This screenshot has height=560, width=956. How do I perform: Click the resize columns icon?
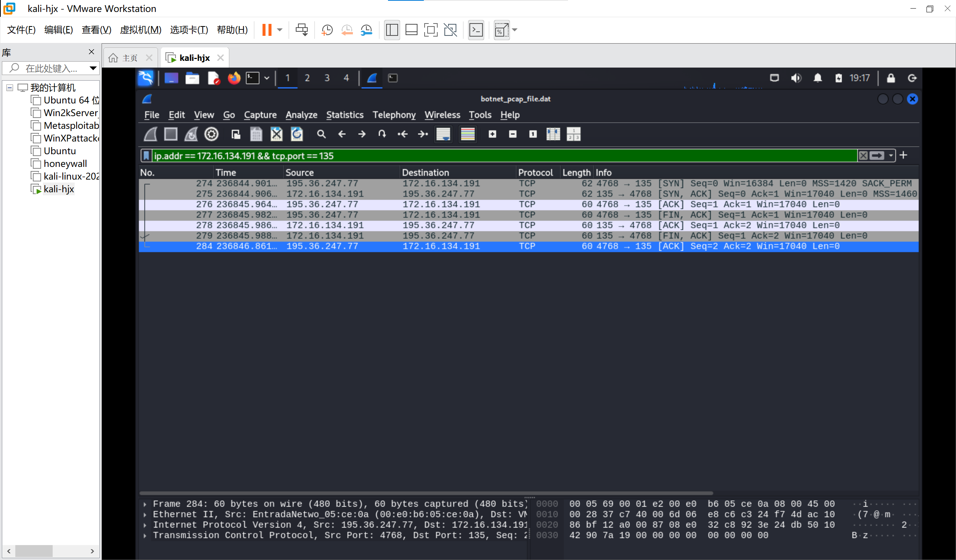point(553,134)
